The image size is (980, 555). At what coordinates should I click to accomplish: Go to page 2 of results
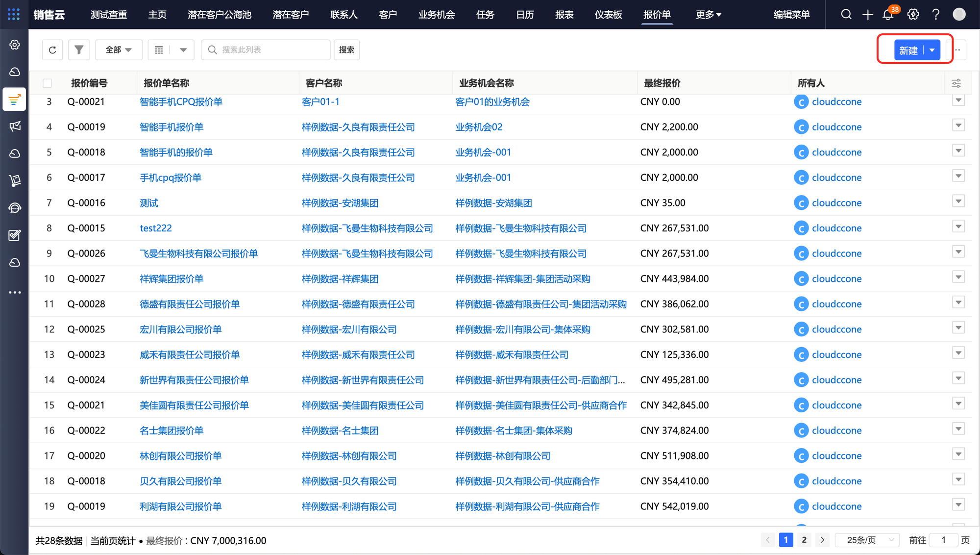(804, 540)
